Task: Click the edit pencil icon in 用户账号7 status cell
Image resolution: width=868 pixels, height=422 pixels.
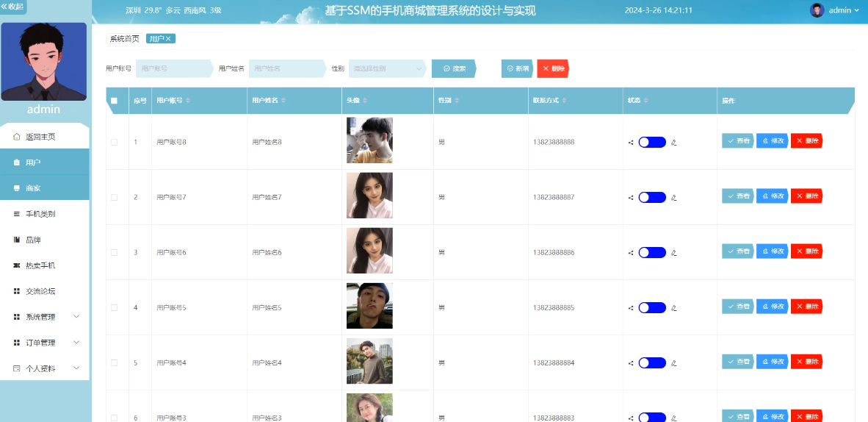Action: [673, 198]
